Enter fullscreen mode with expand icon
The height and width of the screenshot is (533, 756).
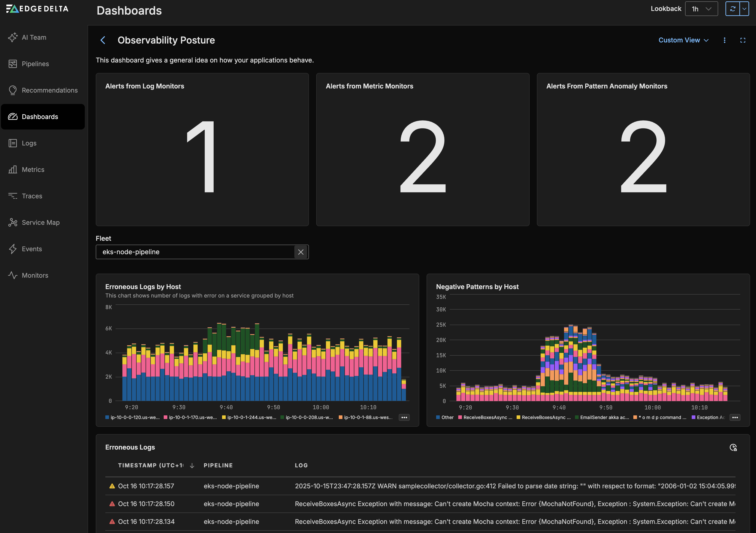pos(743,40)
